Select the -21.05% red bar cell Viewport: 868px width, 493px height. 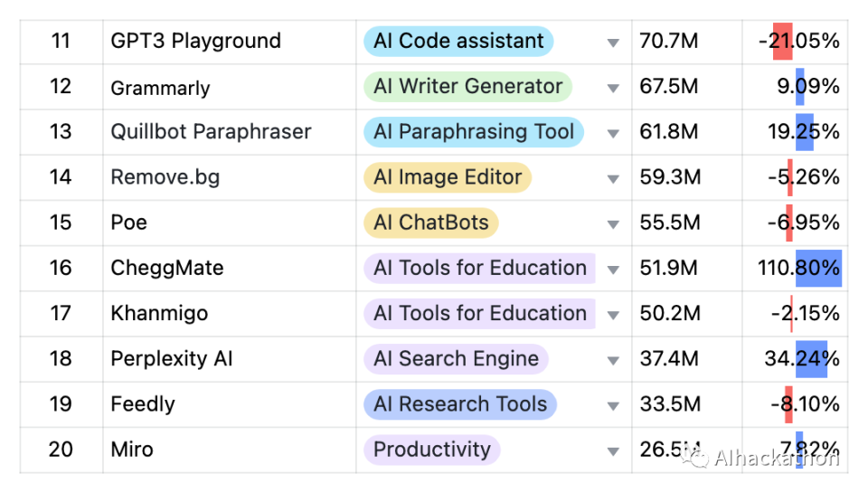pyautogui.click(x=797, y=42)
